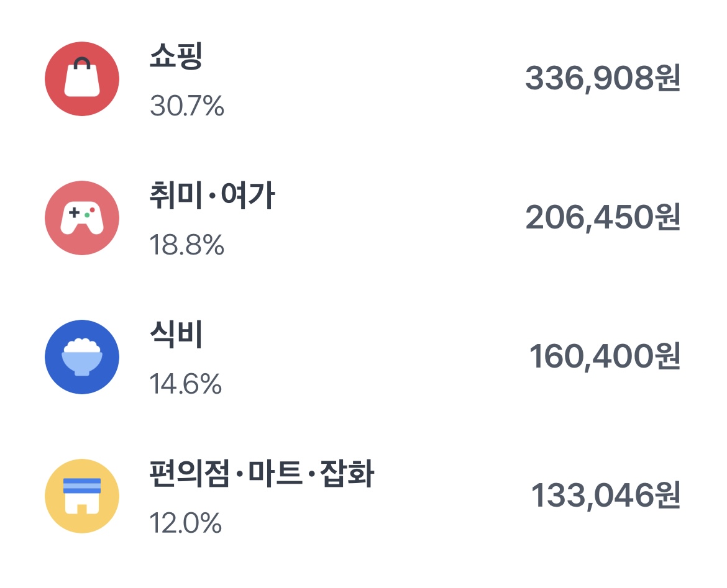Tap the red shopping bag icon

pos(82,79)
